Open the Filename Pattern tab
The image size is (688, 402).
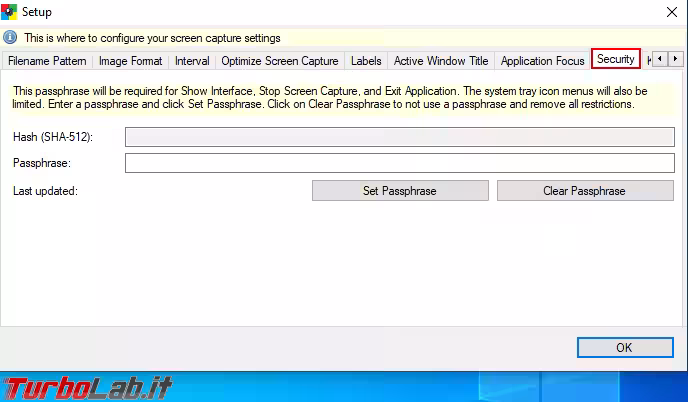click(x=47, y=61)
